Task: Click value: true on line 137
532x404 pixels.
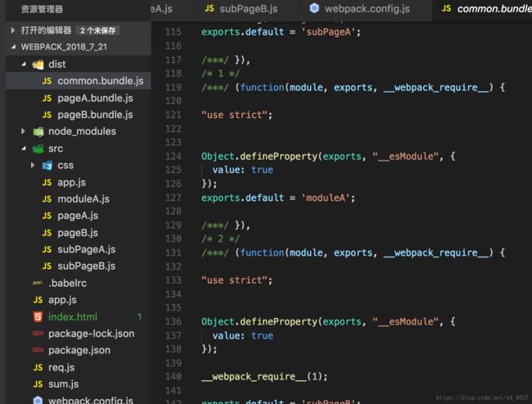Action: pyautogui.click(x=242, y=336)
